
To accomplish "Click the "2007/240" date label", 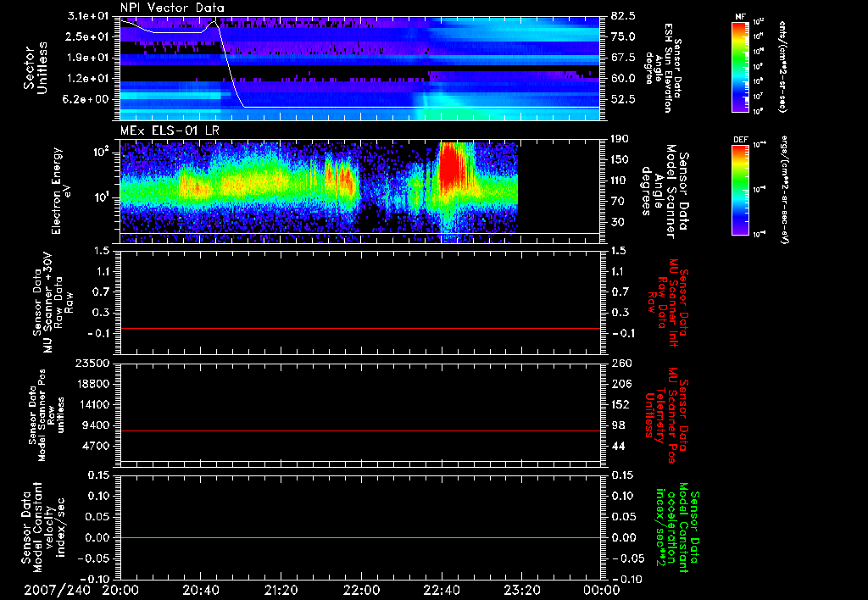I will [x=57, y=590].
